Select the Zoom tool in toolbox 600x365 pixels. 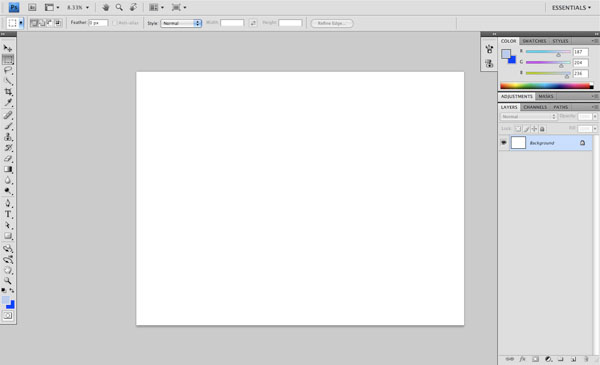coord(8,281)
